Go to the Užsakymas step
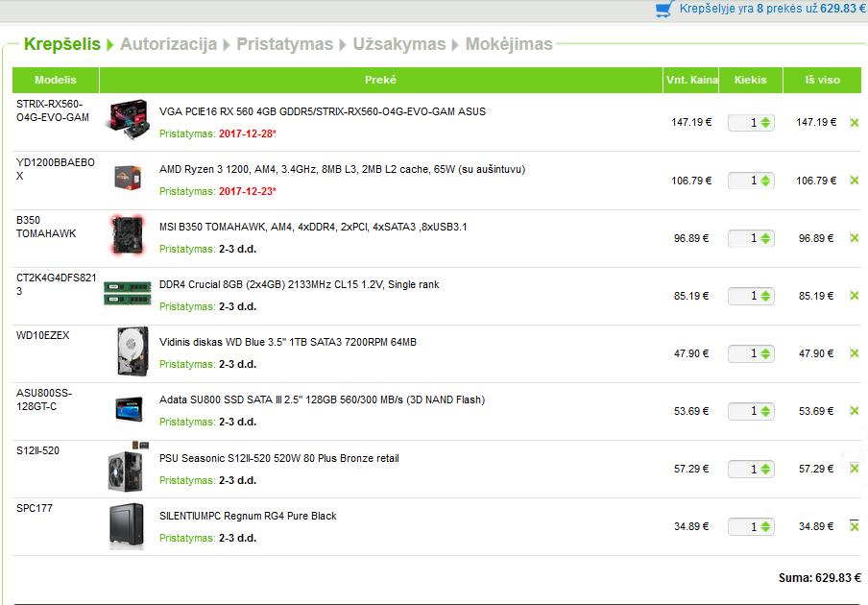 pos(399,44)
